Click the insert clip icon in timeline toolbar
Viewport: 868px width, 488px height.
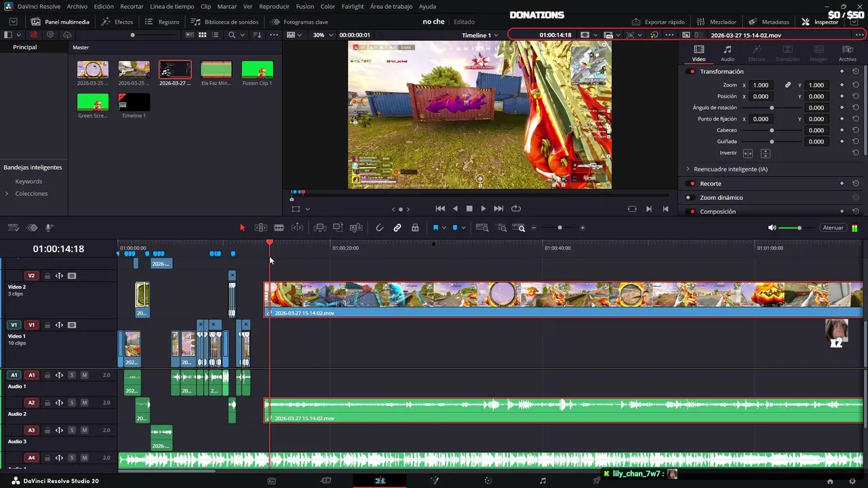320,228
